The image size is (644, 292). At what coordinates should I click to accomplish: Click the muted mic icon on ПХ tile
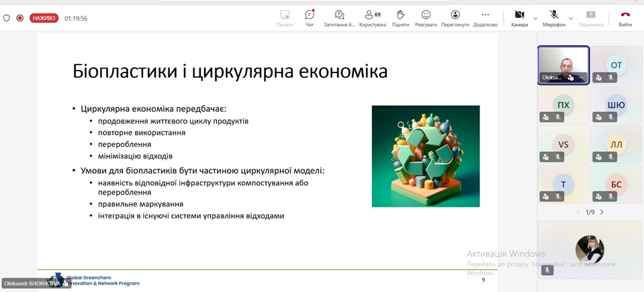[558, 117]
